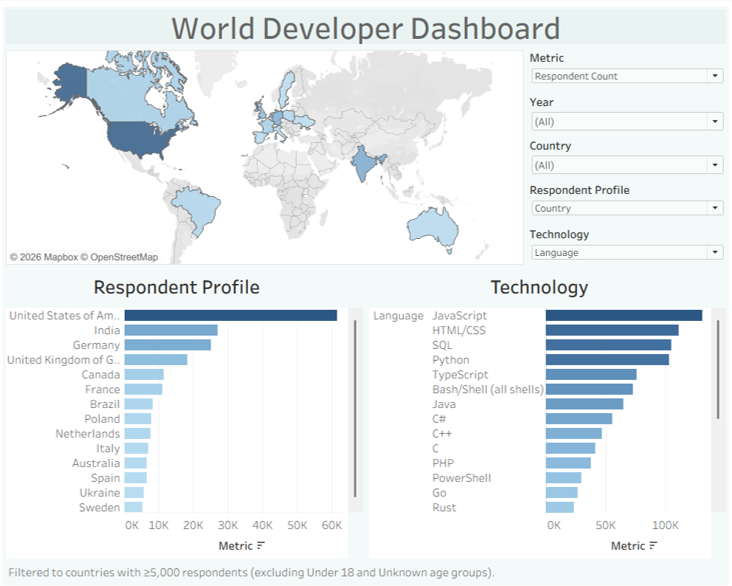The width and height of the screenshot is (732, 586).
Task: Click the World Developer Dashboard title
Action: [x=366, y=28]
